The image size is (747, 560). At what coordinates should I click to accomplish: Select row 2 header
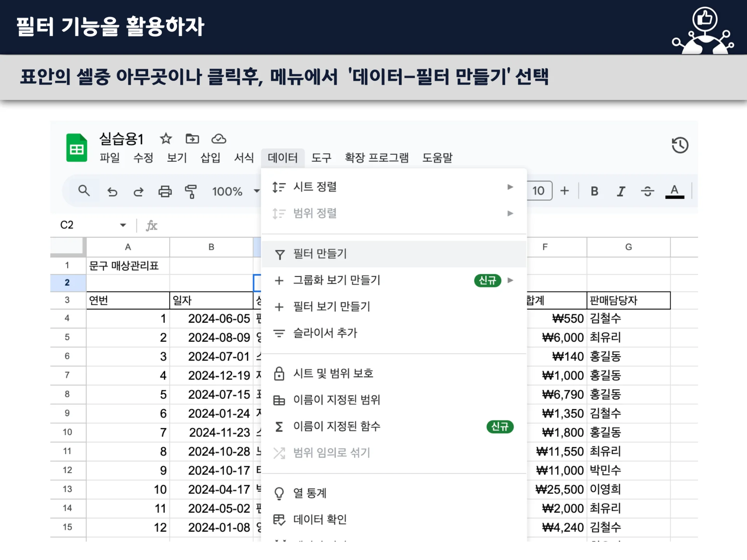click(x=68, y=283)
